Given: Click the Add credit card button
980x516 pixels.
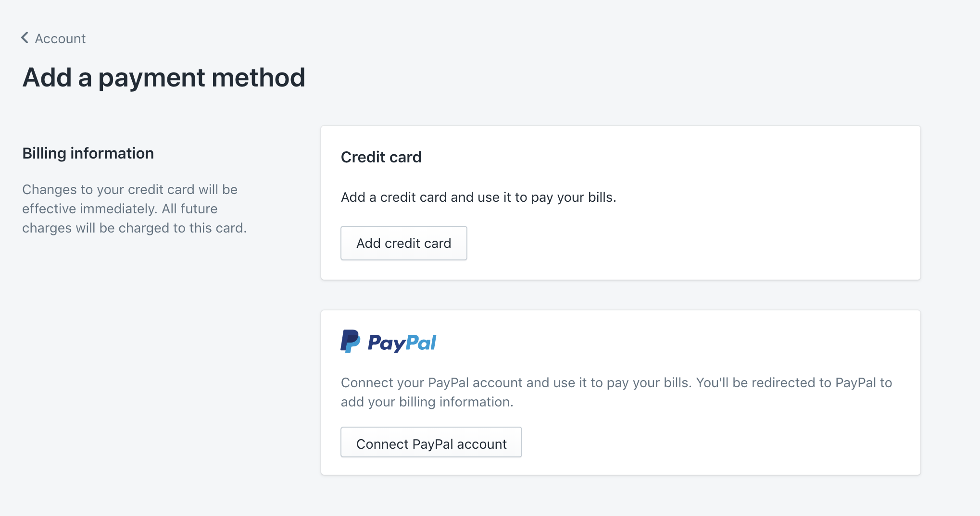Looking at the screenshot, I should click(404, 243).
